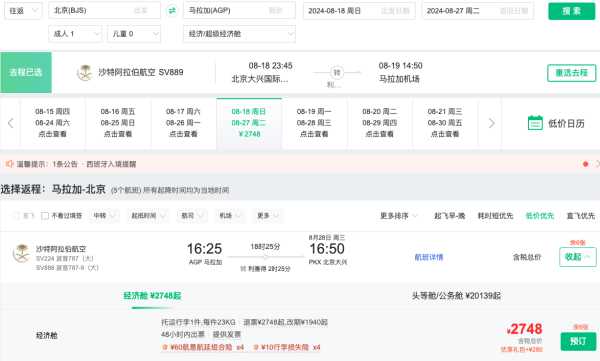Viewport: 600px width, 361px height.
Task: Click the 优享礼包+¥280 text
Action: pos(522,349)
